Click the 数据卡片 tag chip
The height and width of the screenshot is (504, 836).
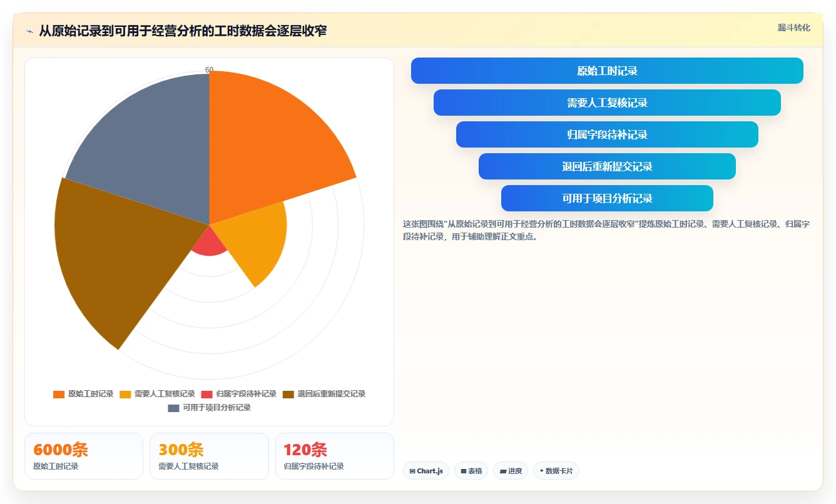(x=556, y=471)
